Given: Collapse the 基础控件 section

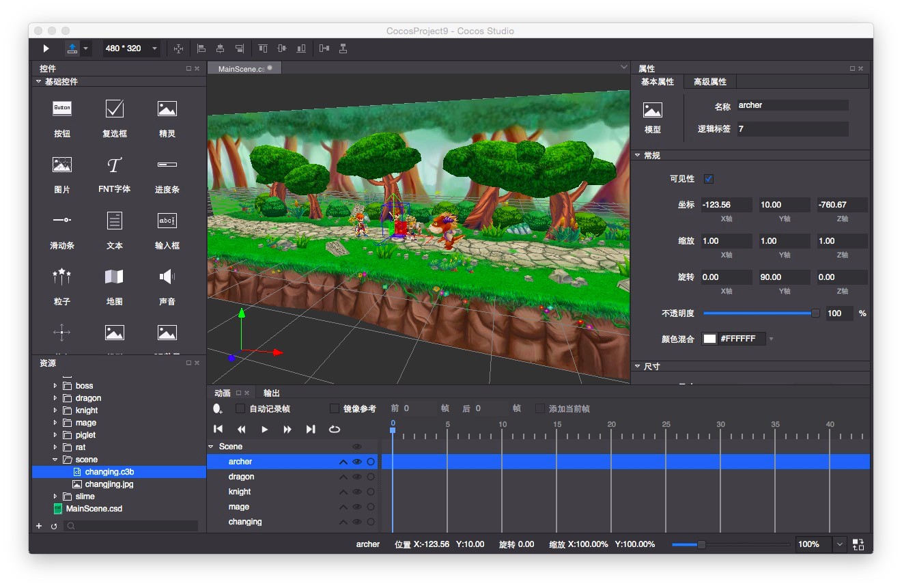Looking at the screenshot, I should (x=39, y=82).
